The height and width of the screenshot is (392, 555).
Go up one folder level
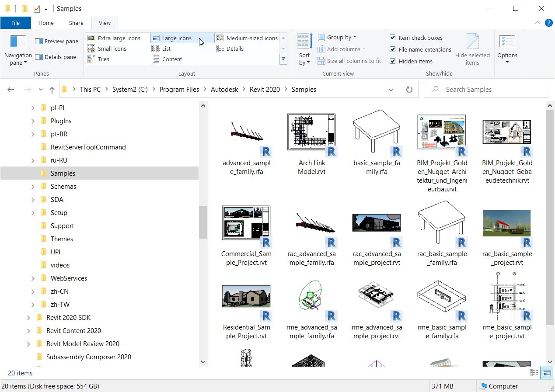point(52,89)
